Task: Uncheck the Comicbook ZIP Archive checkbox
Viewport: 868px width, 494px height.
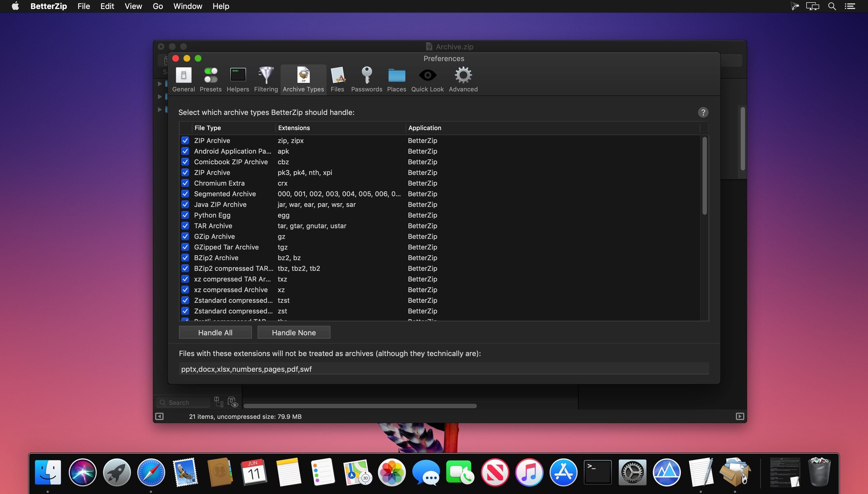Action: pos(185,162)
